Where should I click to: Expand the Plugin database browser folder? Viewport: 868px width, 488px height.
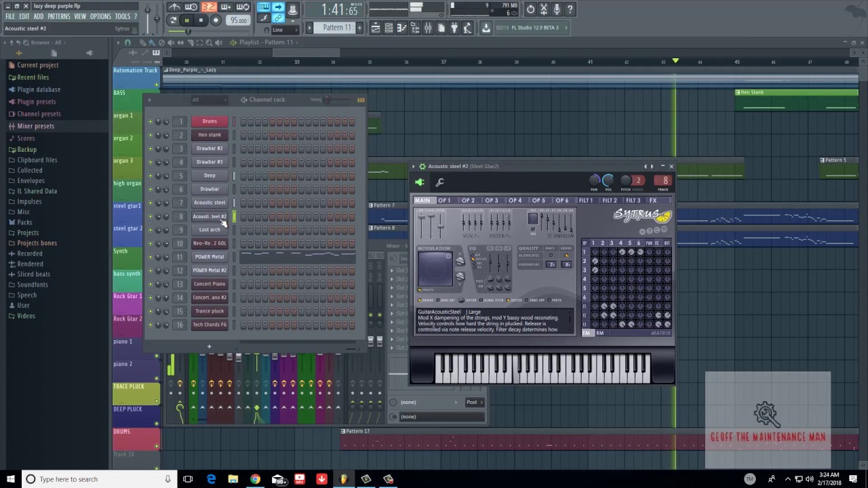[x=39, y=89]
